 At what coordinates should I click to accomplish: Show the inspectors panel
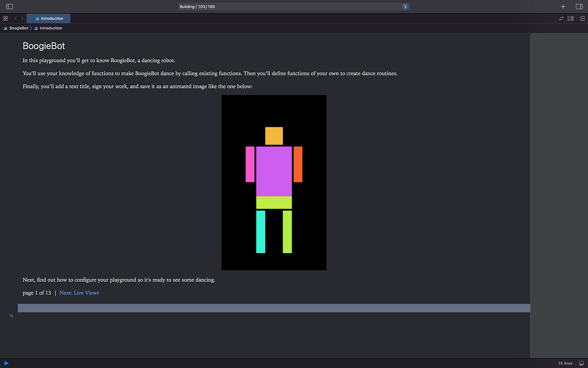tap(579, 6)
